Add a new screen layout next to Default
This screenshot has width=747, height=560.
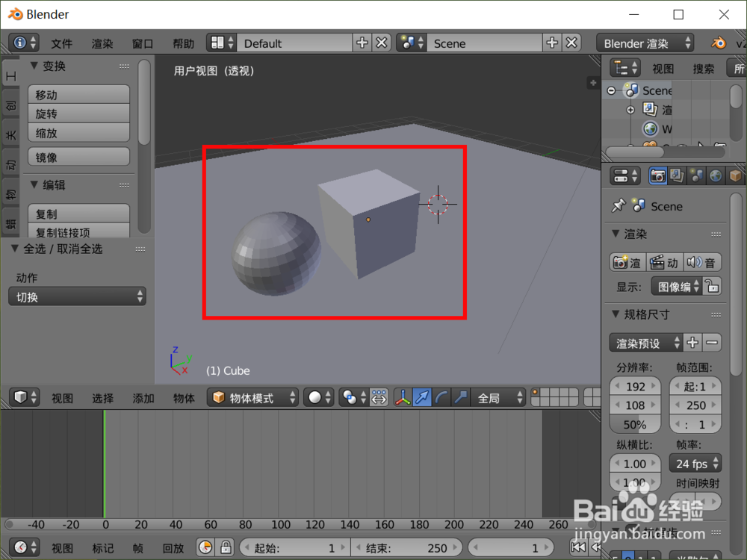coord(362,43)
